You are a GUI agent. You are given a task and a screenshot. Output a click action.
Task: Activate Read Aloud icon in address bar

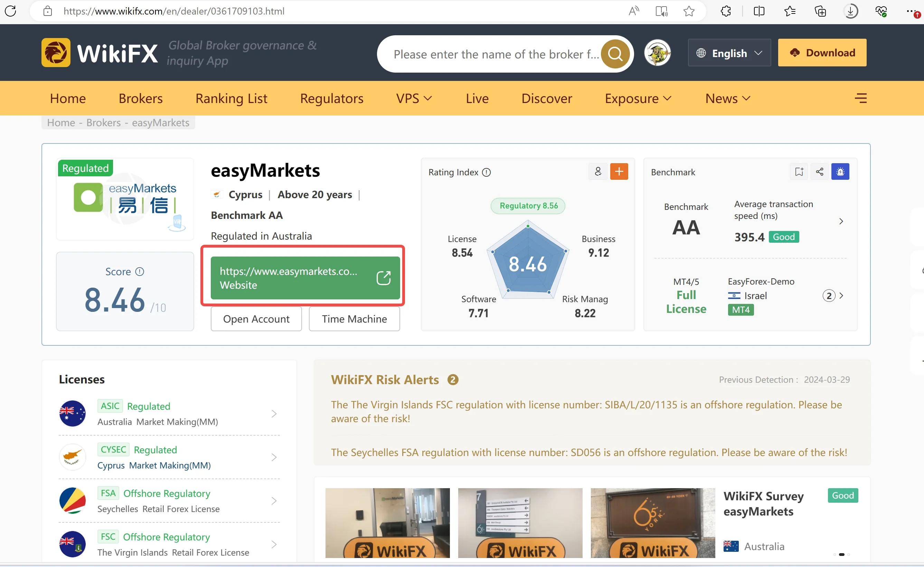tap(634, 11)
